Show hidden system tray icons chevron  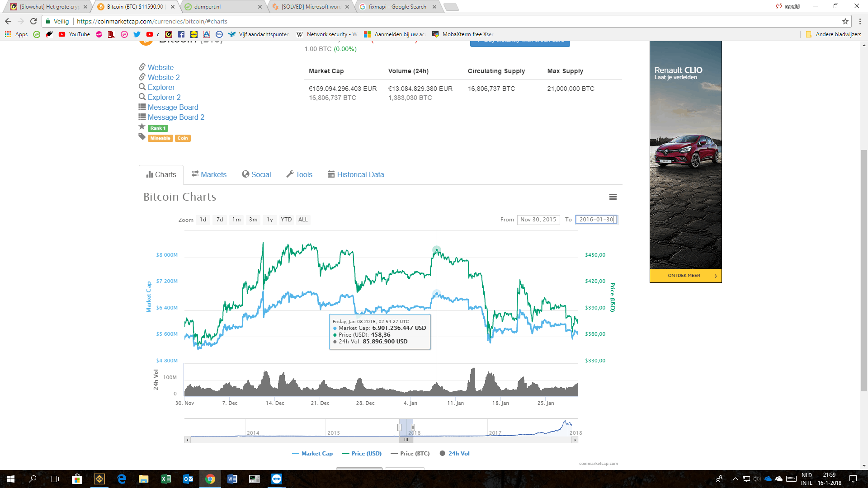tap(735, 479)
